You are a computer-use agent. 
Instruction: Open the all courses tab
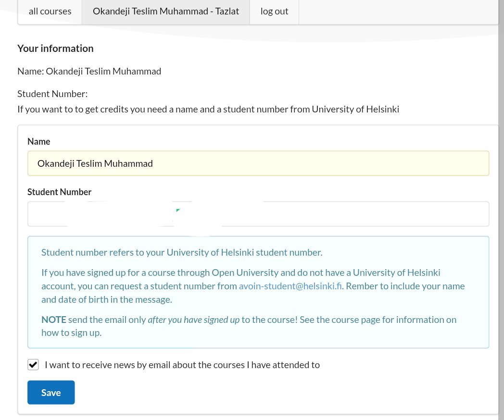tap(50, 11)
